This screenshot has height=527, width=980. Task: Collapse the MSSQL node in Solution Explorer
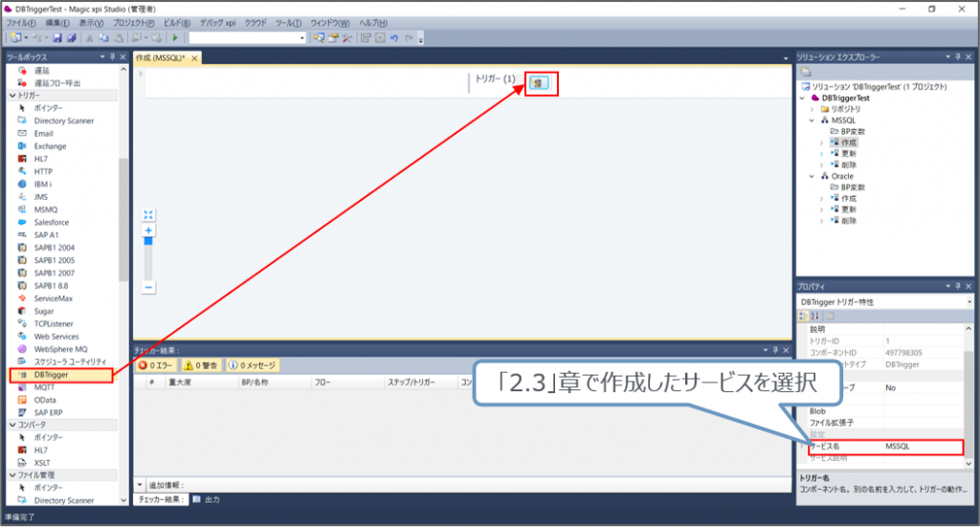tap(812, 121)
